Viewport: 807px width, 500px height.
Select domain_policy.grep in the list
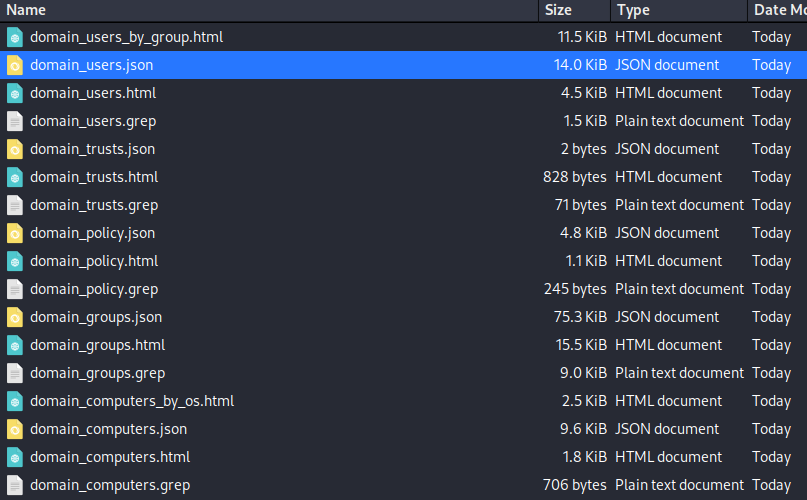(94, 289)
